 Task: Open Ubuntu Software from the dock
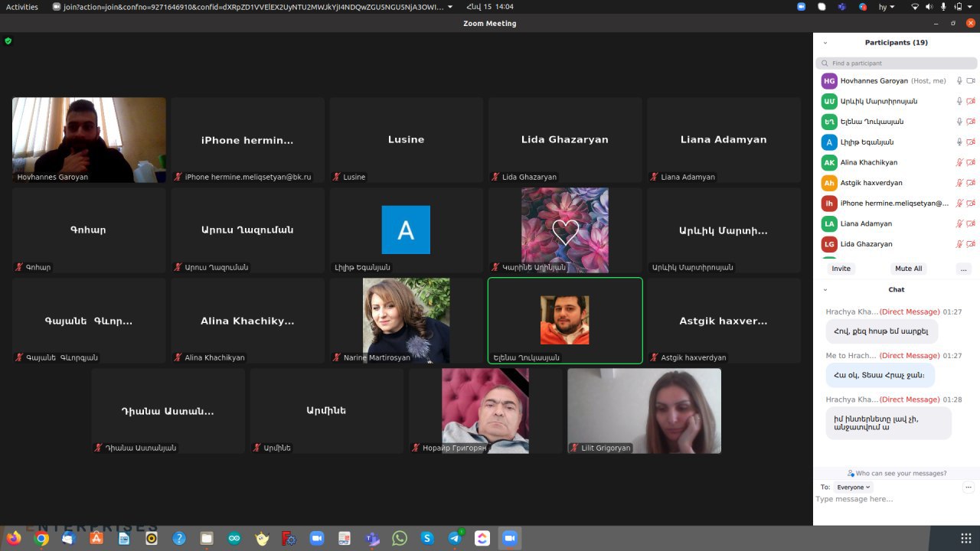[96, 538]
